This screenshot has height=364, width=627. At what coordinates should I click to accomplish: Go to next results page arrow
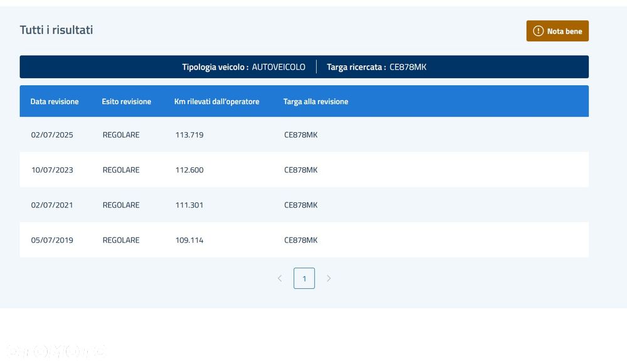click(329, 278)
